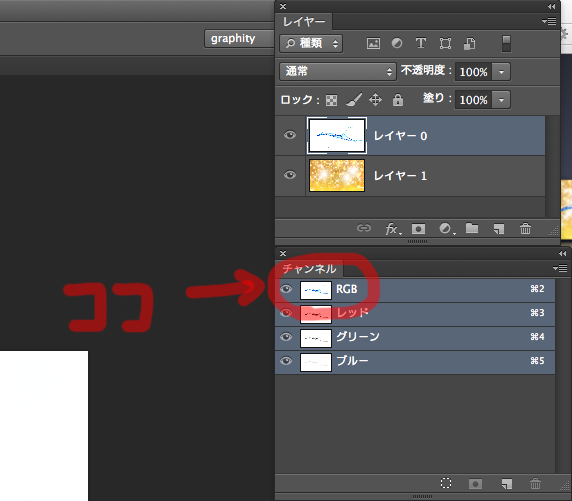Toggle グリーン channel visibility eye
The width and height of the screenshot is (572, 501).
tap(286, 336)
